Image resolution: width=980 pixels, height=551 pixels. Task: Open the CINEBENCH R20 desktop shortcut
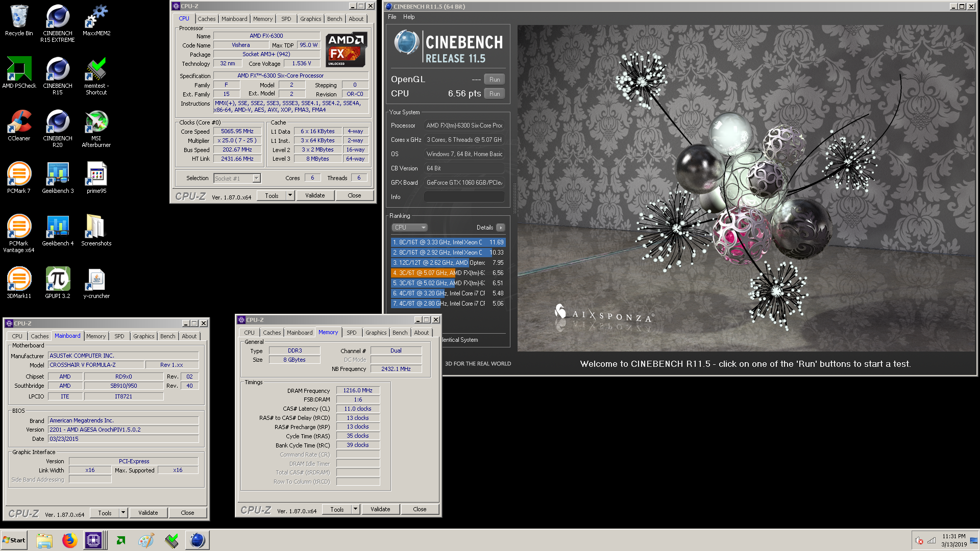[58, 129]
